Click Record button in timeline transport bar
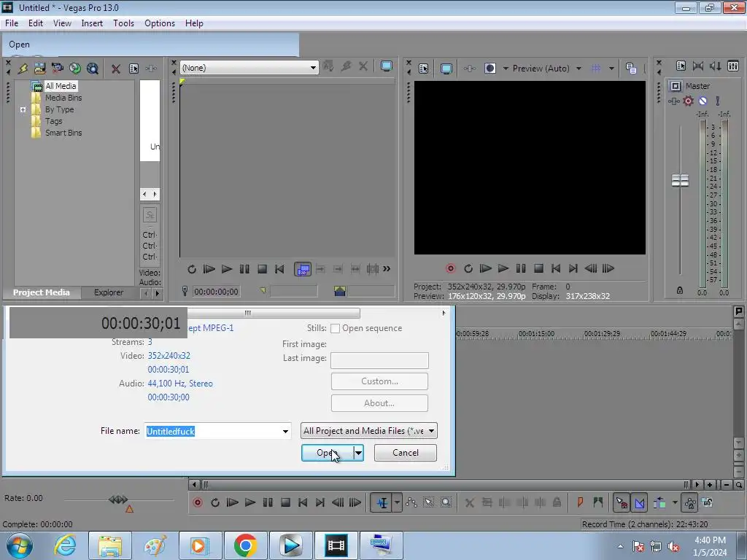747x560 pixels. (198, 502)
